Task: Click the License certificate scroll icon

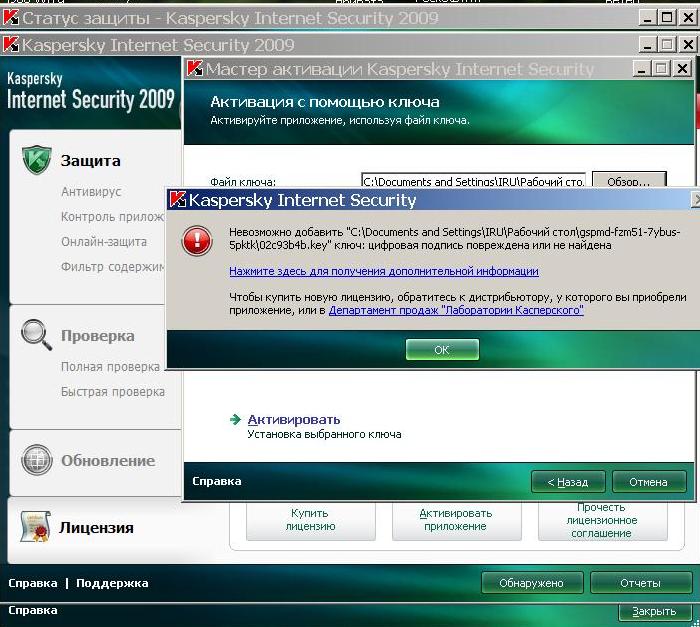Action: 35,527
